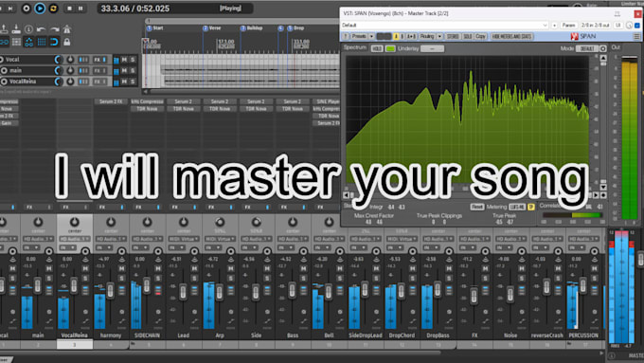Open the SPAN hamburger settings menu
644x363 pixels.
(x=636, y=37)
